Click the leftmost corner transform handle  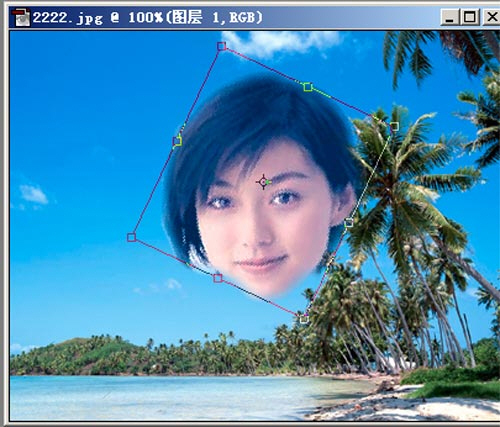point(132,237)
